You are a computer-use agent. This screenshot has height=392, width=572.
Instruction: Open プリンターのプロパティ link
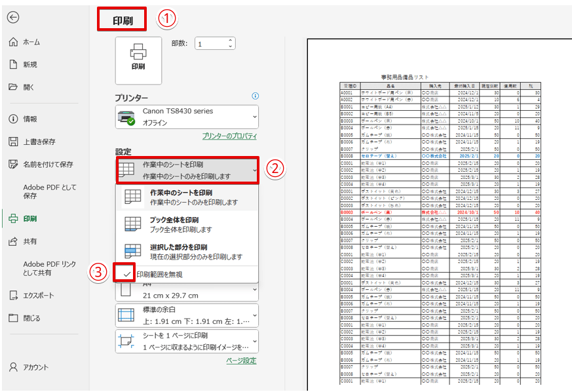(x=229, y=136)
